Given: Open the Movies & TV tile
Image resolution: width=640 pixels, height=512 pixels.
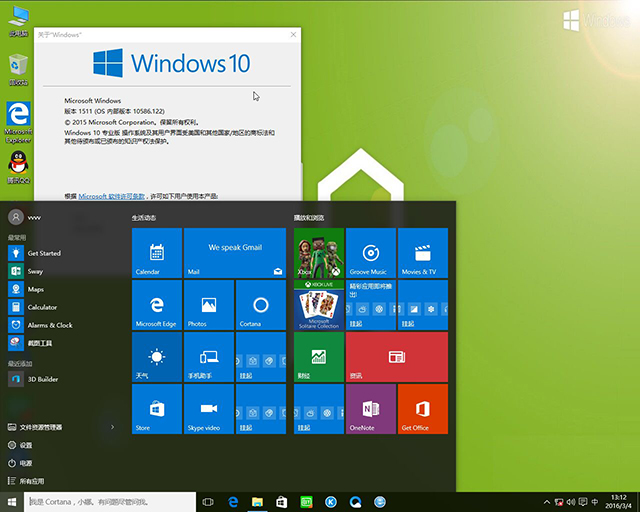Looking at the screenshot, I should tap(422, 253).
